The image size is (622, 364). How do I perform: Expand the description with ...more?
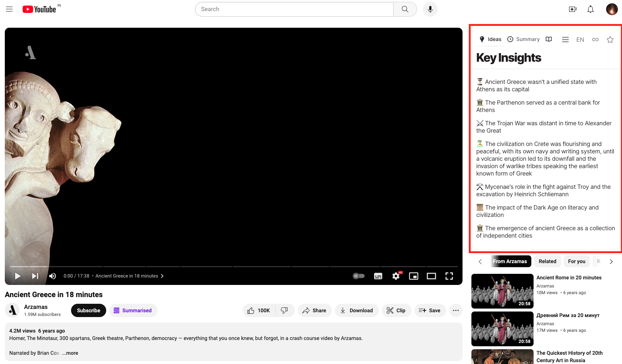(70, 353)
